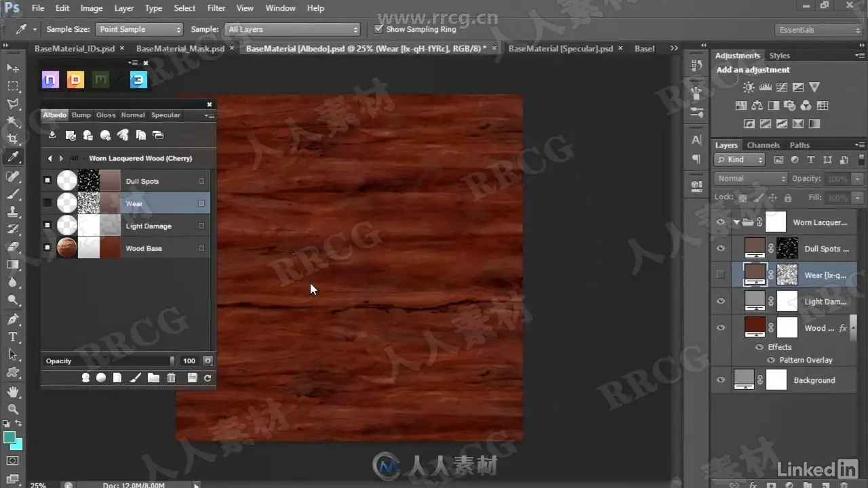Click the previous material arrow
The height and width of the screenshot is (488, 868).
50,159
